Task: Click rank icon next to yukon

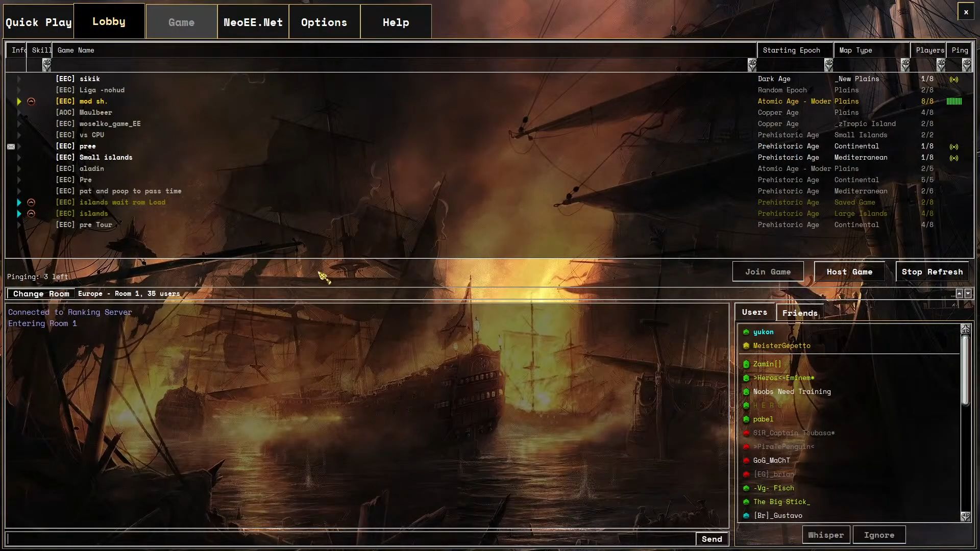Action: tap(746, 332)
